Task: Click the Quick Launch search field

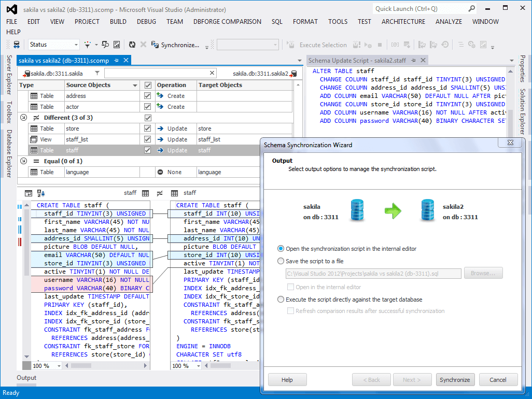Action: [x=421, y=9]
